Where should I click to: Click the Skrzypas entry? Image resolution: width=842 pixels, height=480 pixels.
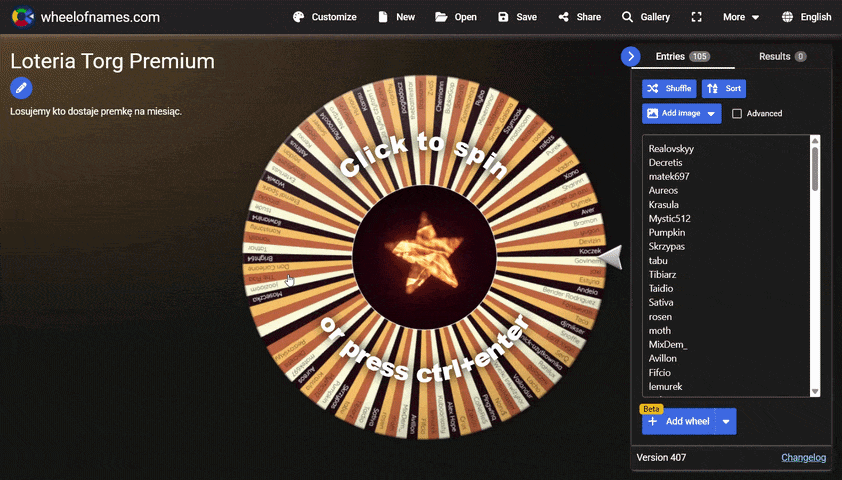666,246
